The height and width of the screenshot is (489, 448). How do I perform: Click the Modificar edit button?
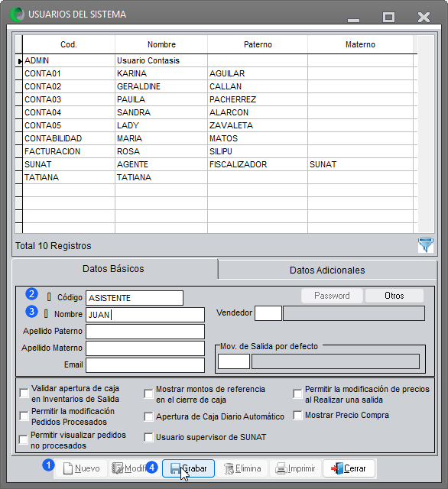129,468
